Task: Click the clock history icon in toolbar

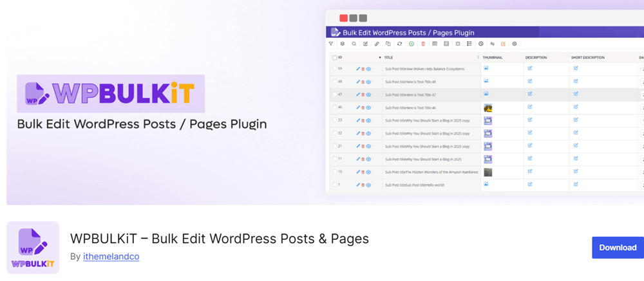Action: pos(480,44)
